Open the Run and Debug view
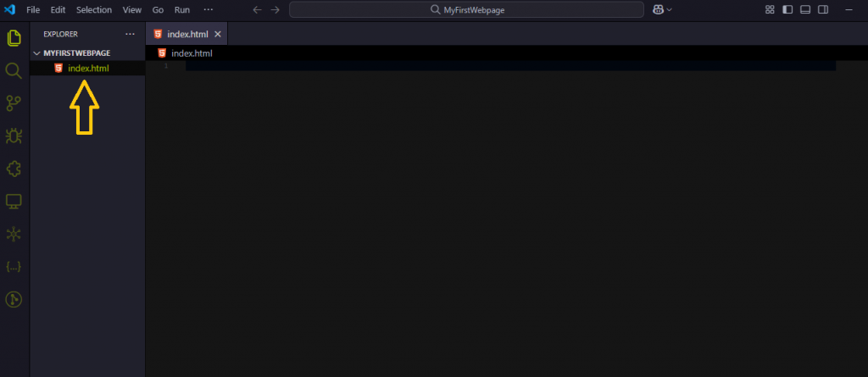868x377 pixels. click(x=14, y=136)
